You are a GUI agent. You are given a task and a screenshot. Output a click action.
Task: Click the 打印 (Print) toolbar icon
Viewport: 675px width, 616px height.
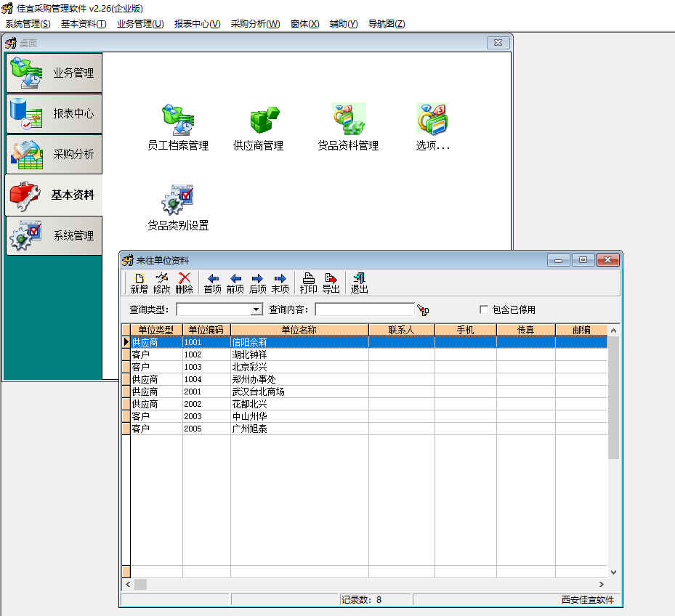(x=309, y=283)
